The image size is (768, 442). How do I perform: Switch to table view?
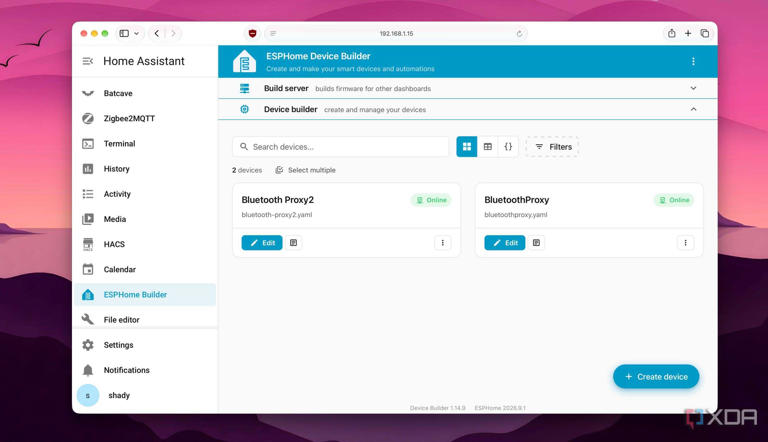[487, 147]
